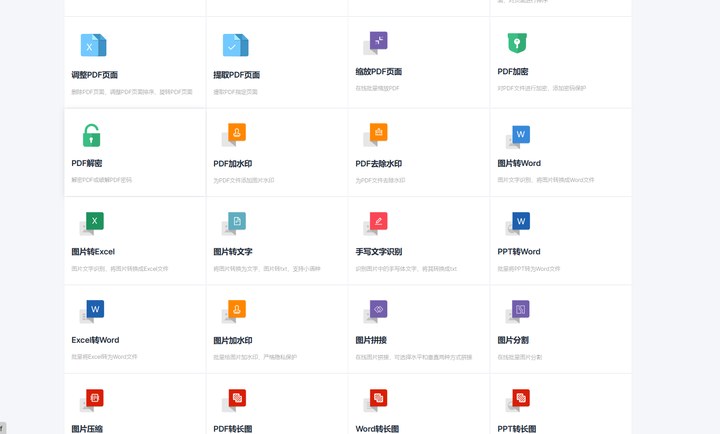Click the orange stamp 图片加水印 icon
The height and width of the screenshot is (434, 720).
(x=234, y=312)
